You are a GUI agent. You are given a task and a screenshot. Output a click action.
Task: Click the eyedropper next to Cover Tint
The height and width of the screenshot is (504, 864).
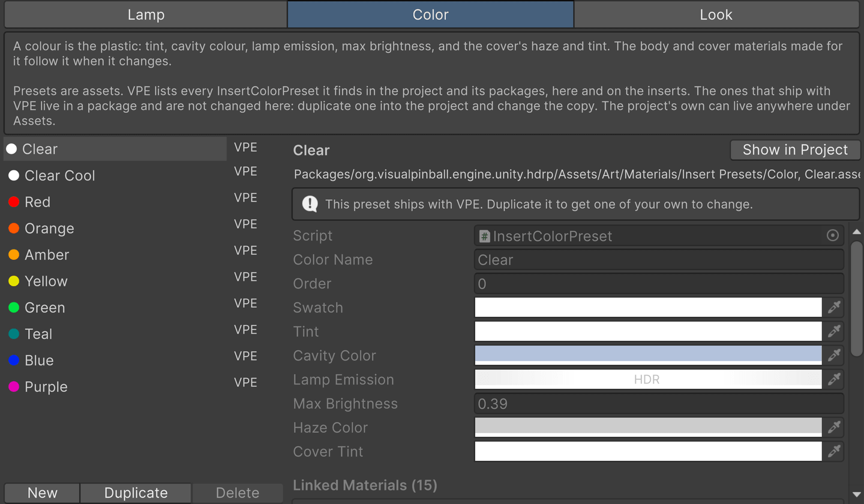point(833,451)
